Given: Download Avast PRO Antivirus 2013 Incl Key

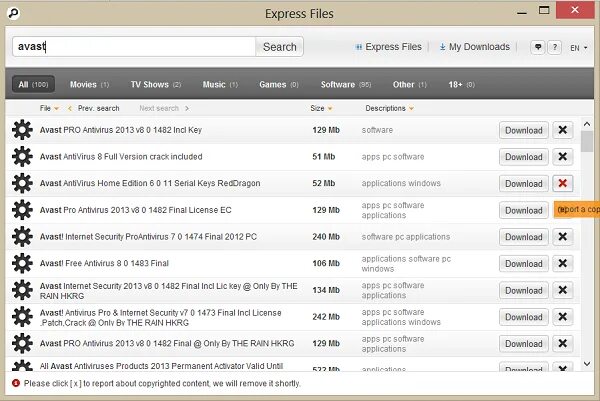Looking at the screenshot, I should click(x=523, y=130).
